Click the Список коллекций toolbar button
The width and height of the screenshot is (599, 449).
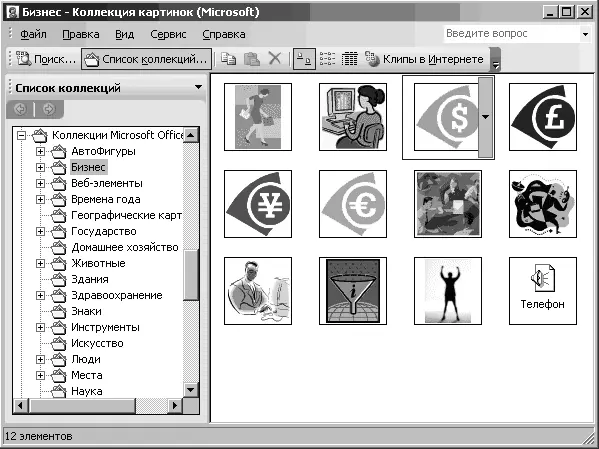tap(146, 59)
